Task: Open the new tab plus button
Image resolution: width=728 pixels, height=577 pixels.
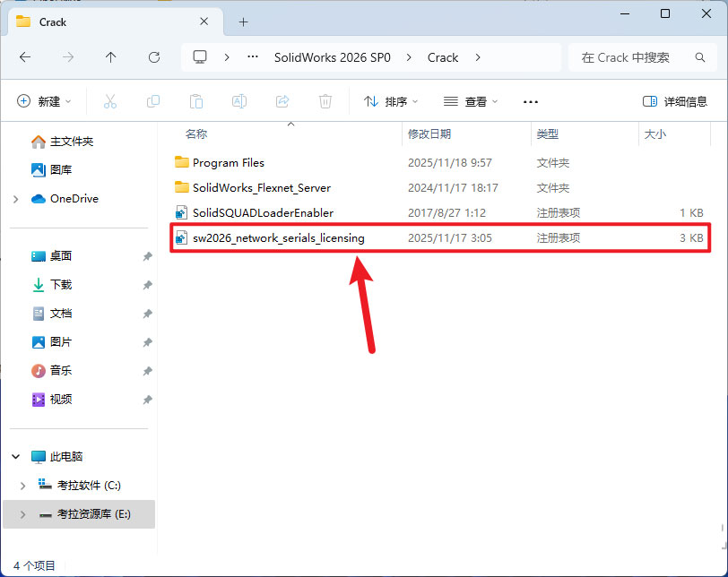Action: coord(243,22)
